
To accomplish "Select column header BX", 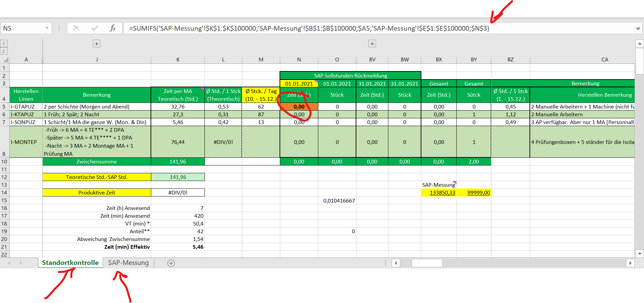I will [439, 59].
